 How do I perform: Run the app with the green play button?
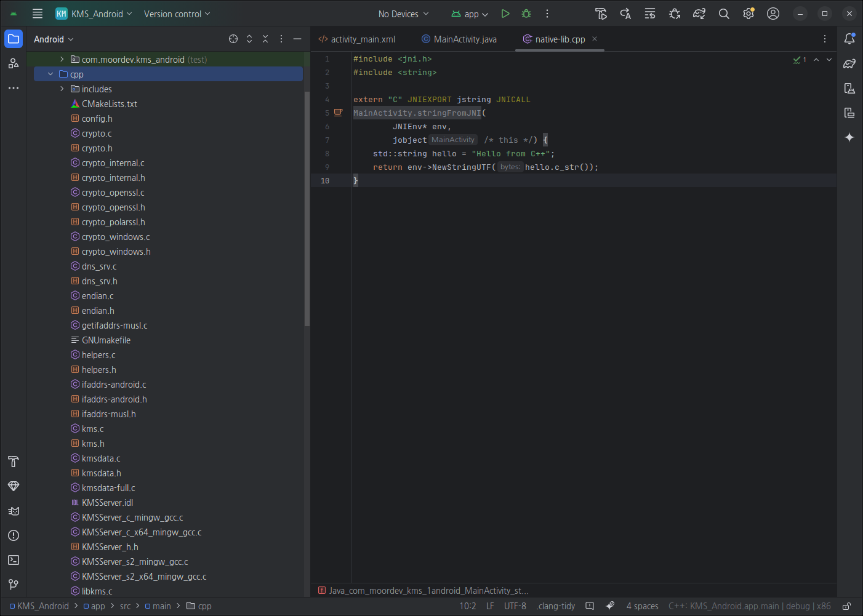pos(505,14)
